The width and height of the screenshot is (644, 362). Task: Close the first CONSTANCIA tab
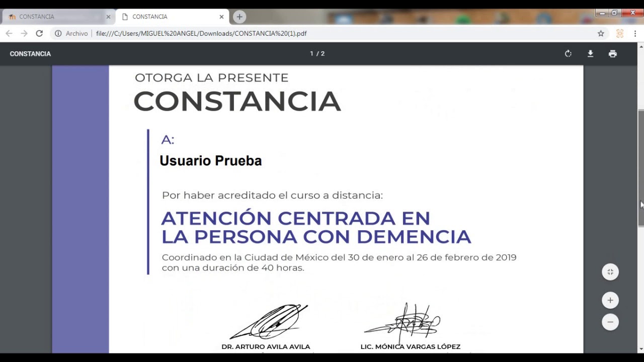[108, 17]
